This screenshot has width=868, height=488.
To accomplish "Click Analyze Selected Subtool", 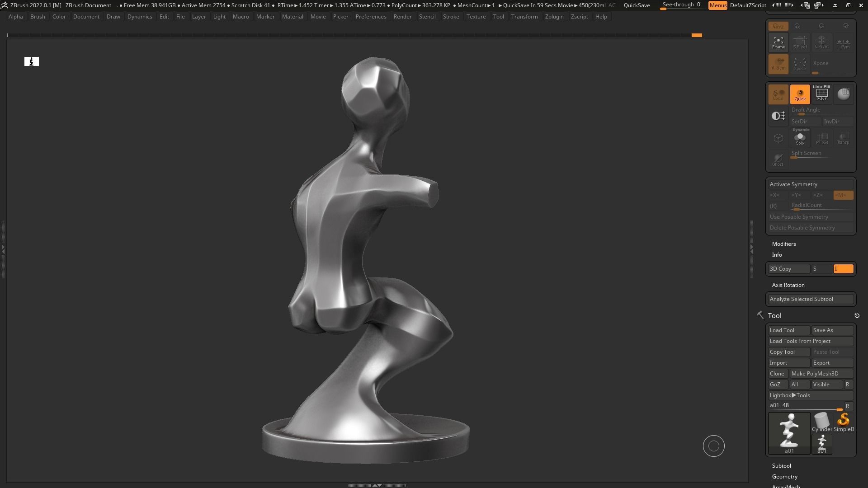I will [x=811, y=299].
